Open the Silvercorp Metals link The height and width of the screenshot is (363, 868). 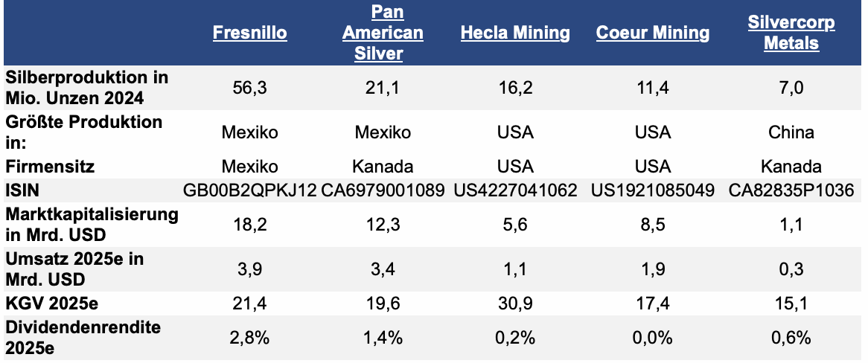pos(791,33)
